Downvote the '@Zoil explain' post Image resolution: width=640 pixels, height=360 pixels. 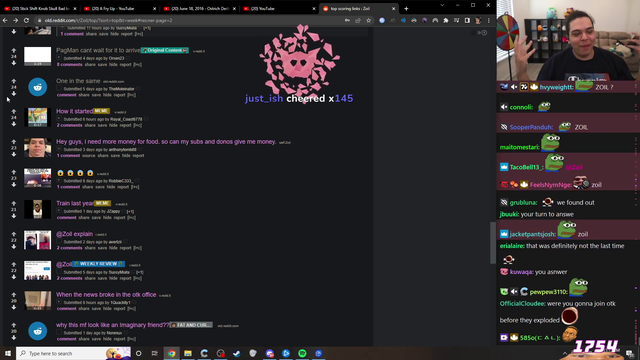point(14,246)
